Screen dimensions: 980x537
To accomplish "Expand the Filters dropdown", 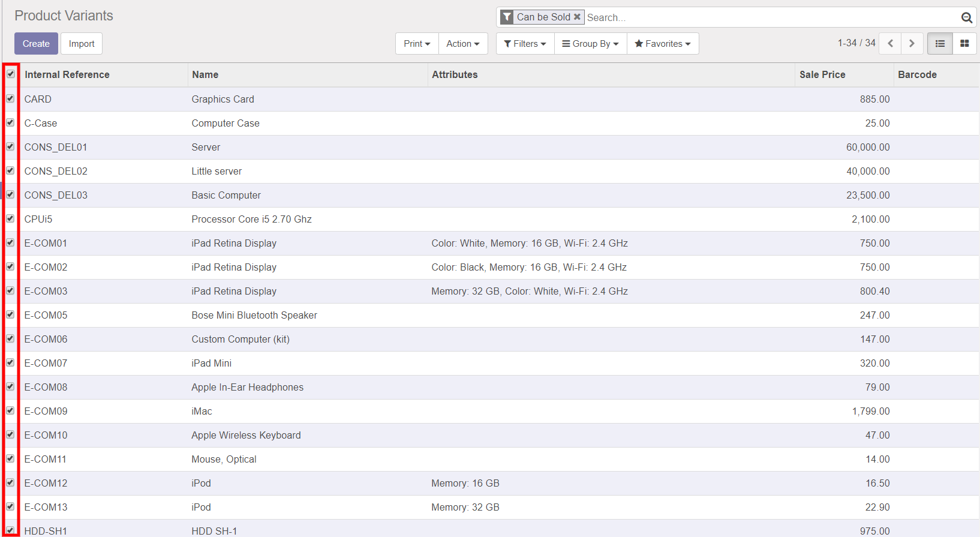I will click(525, 43).
